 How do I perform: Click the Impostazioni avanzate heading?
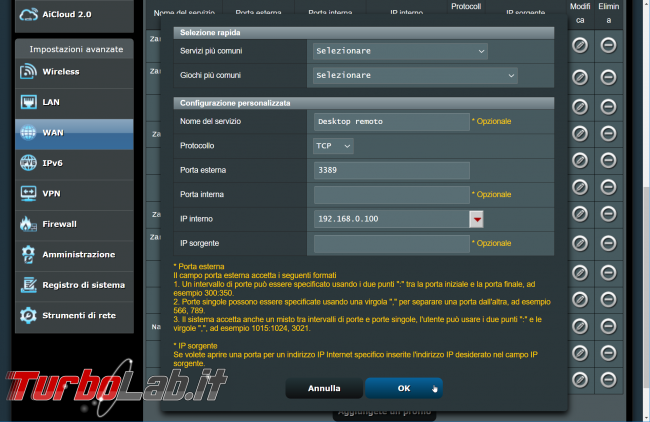pyautogui.click(x=76, y=49)
